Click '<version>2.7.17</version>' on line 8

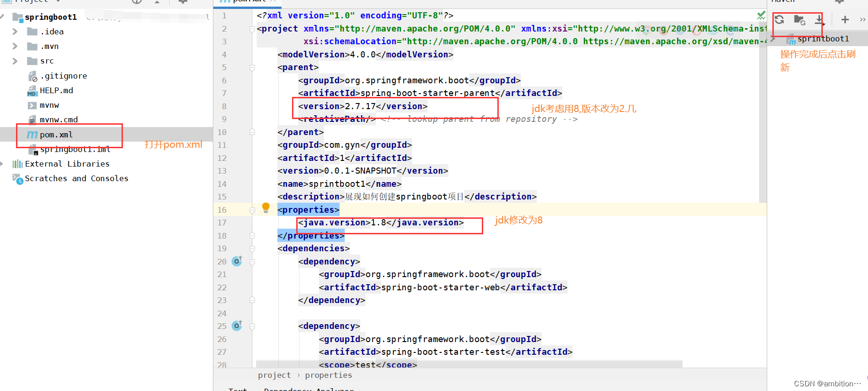coord(363,106)
